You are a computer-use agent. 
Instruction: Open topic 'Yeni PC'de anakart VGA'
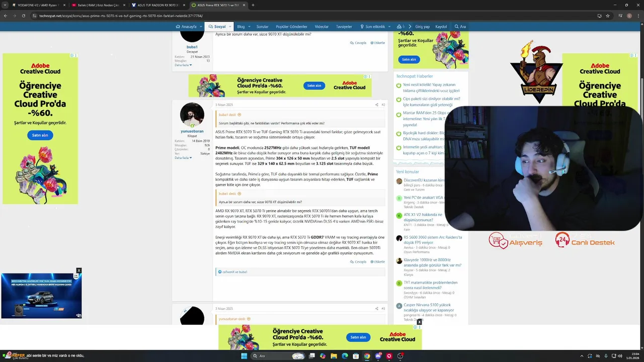click(424, 198)
